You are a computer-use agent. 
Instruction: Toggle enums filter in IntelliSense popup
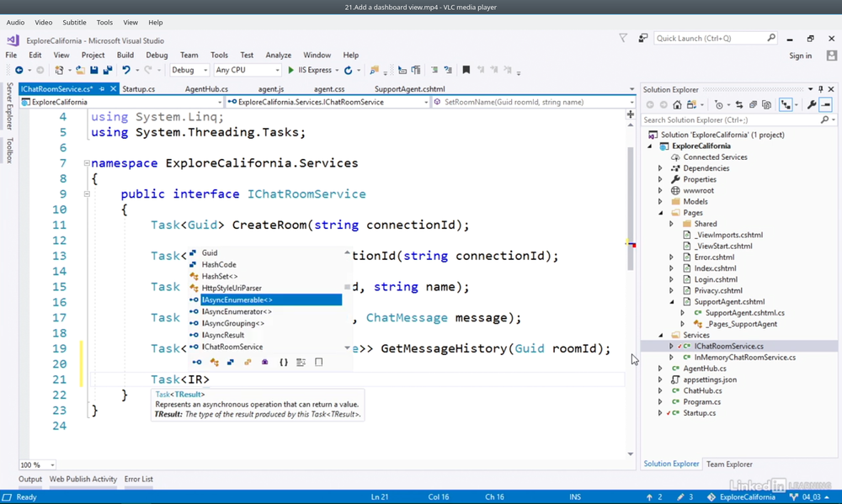[x=248, y=363]
